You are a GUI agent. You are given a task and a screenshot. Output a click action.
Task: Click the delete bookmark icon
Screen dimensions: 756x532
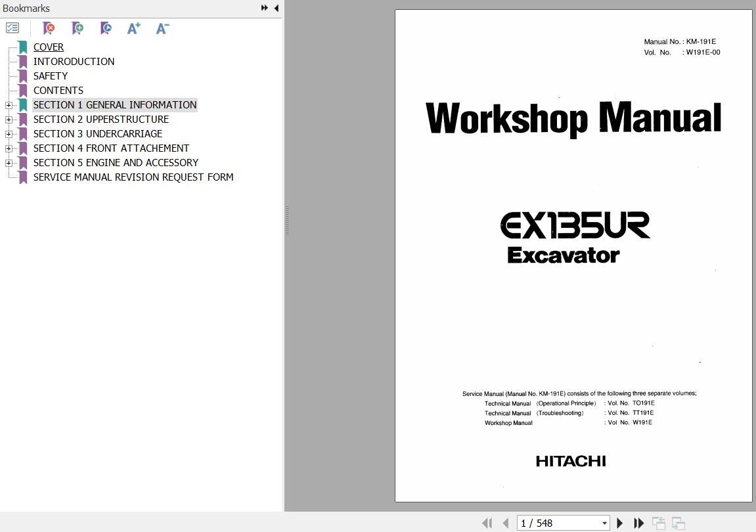click(x=49, y=28)
